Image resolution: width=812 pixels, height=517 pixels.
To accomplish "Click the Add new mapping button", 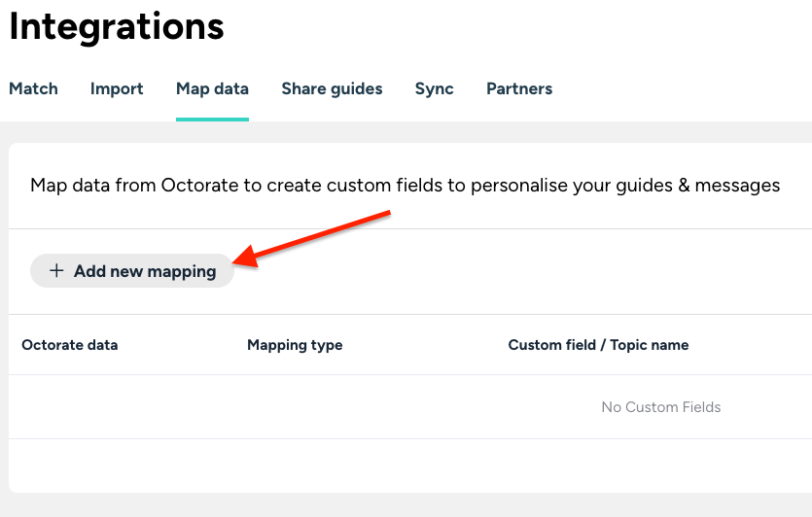I will click(132, 271).
